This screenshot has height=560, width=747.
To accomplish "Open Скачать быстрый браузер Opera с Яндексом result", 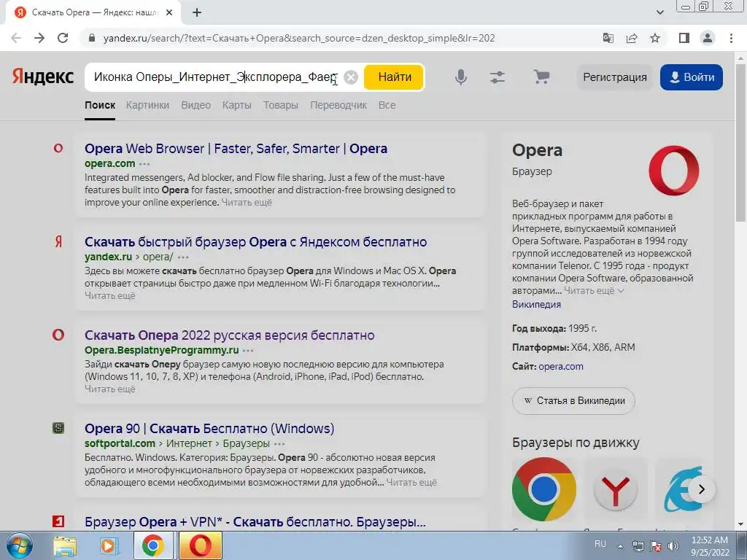I will click(x=256, y=242).
